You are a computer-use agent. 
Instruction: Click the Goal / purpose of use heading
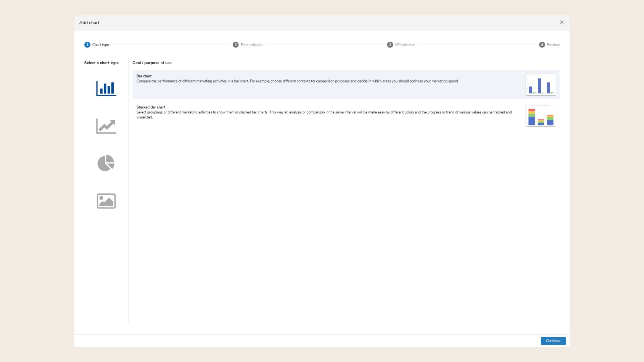click(x=152, y=63)
